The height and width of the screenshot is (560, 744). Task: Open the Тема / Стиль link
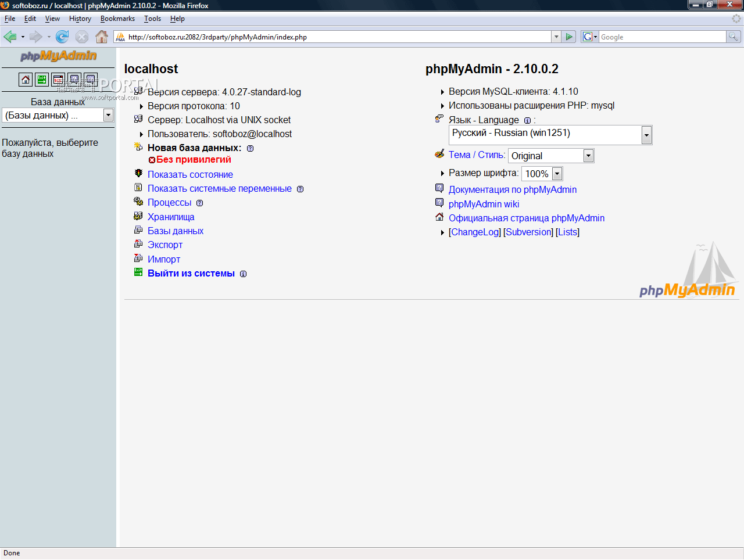(x=476, y=155)
